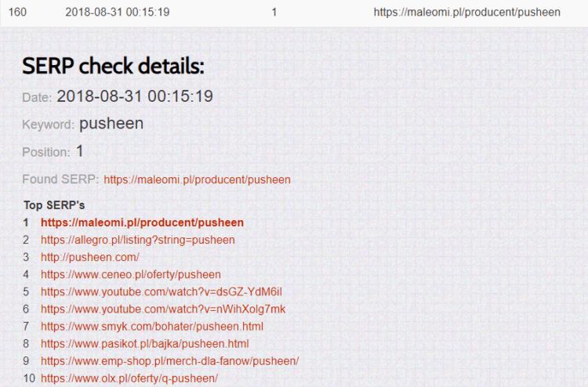Click the Position value in details

79,151
